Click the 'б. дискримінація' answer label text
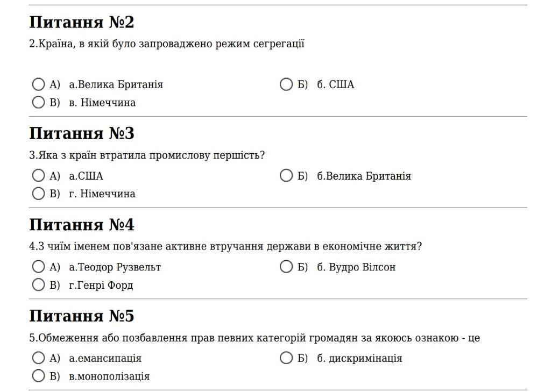This screenshot has height=392, width=552. 359,358
